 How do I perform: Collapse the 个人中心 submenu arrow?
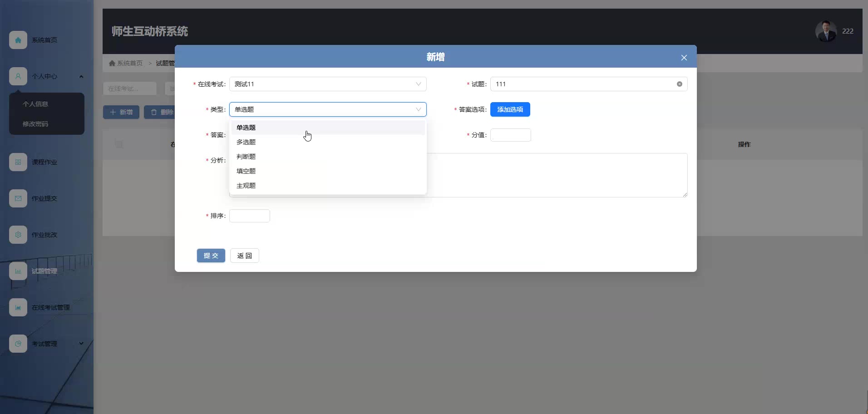click(81, 76)
